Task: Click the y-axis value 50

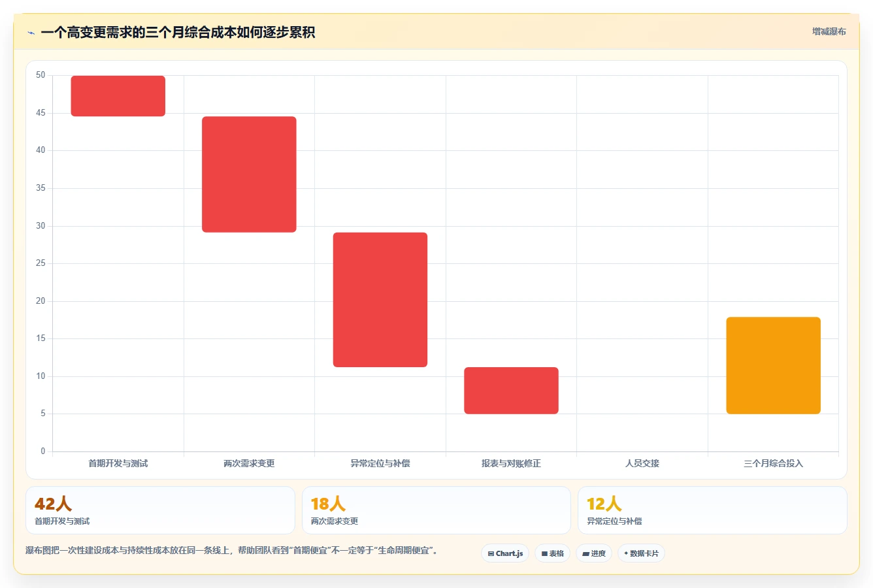Action: pos(41,75)
